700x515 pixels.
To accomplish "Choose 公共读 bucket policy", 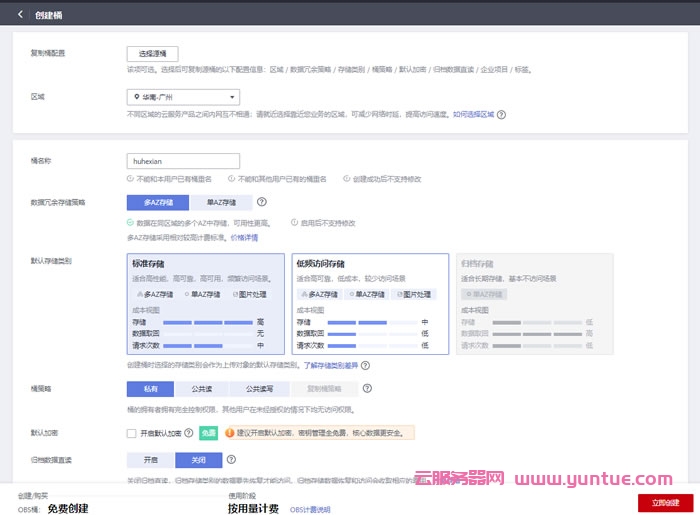I will click(x=200, y=389).
